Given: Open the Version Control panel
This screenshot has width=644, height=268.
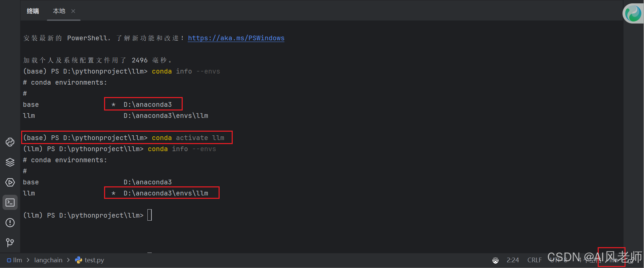Looking at the screenshot, I should click(10, 242).
